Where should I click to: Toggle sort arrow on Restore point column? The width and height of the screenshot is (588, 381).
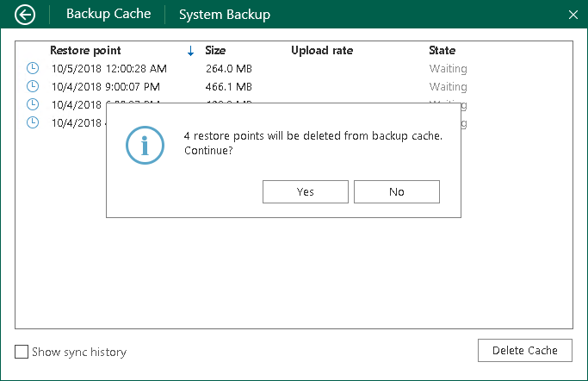point(190,51)
